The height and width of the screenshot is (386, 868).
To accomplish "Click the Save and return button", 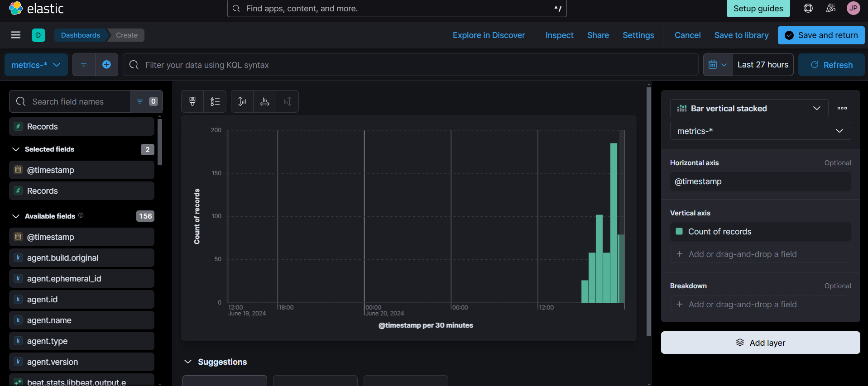I will coord(821,35).
